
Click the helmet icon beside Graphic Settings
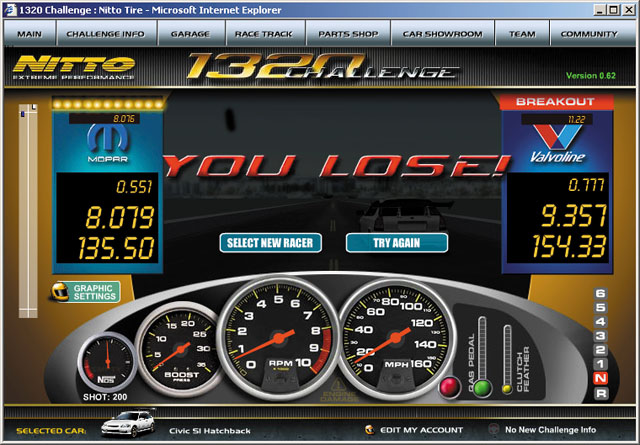coord(61,293)
